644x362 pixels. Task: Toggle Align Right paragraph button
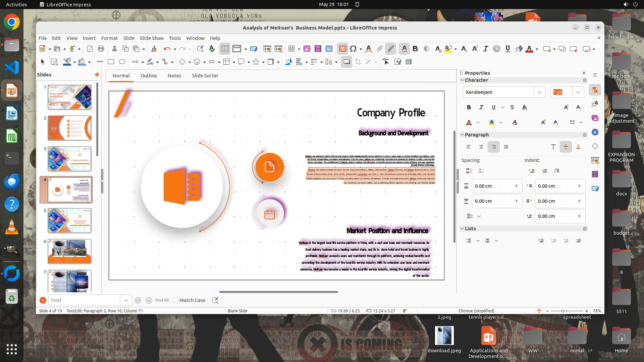493,147
